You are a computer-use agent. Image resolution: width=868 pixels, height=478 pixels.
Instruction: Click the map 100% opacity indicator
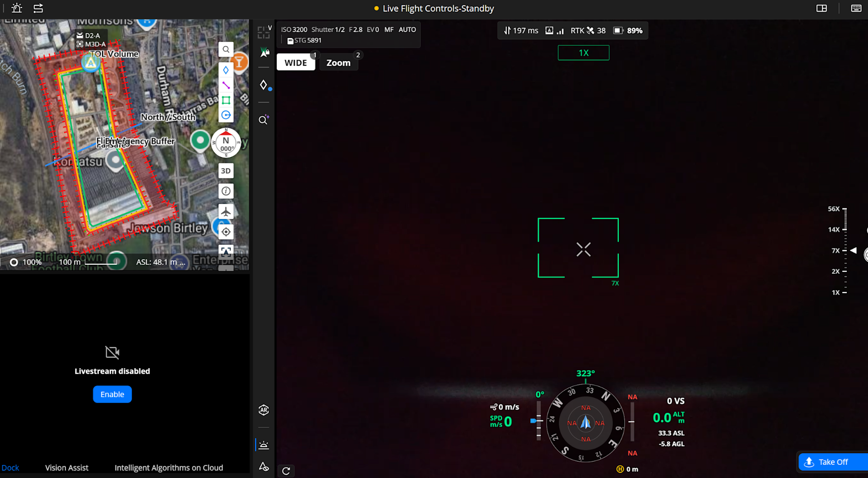[26, 262]
